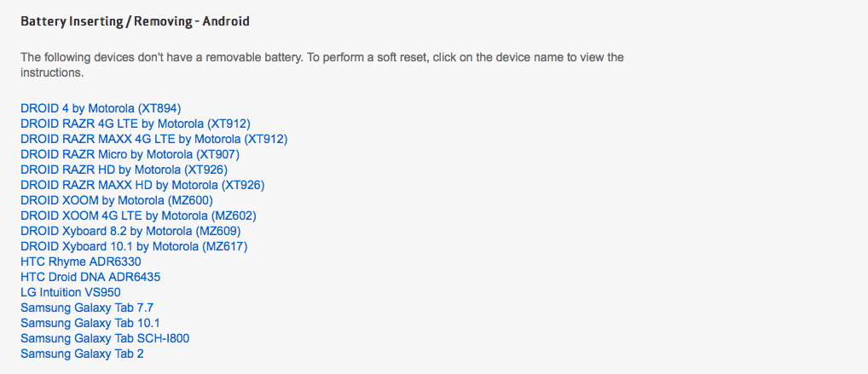Open DROID 4 by Motorola (XT894) link
Image resolution: width=868 pixels, height=374 pixels.
click(101, 108)
